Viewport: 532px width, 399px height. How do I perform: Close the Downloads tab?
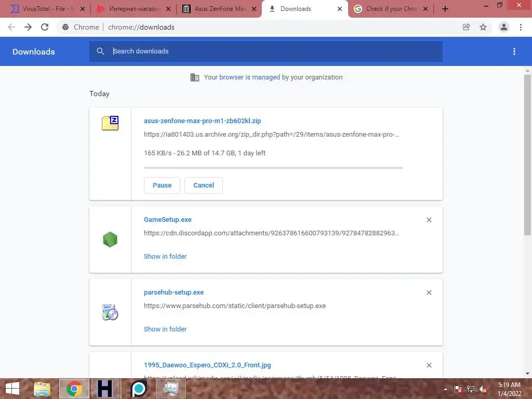(x=340, y=9)
